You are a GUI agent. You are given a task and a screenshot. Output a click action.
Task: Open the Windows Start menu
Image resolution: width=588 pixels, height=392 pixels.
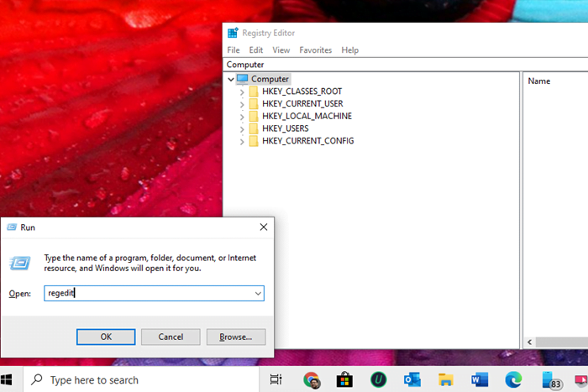(x=6, y=380)
